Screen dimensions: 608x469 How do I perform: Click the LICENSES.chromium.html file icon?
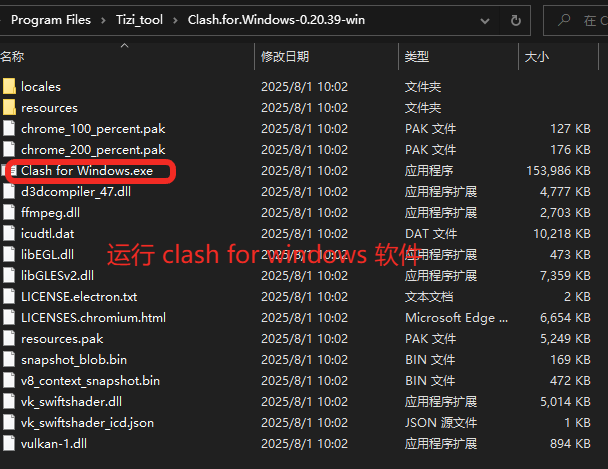[10, 318]
